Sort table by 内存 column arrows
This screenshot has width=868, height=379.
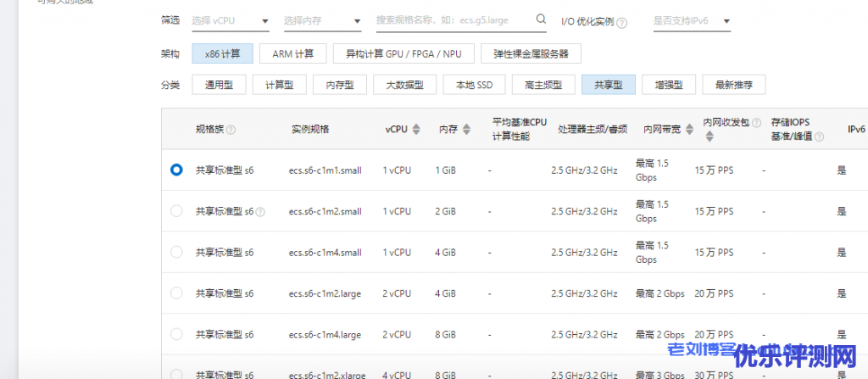(x=465, y=130)
